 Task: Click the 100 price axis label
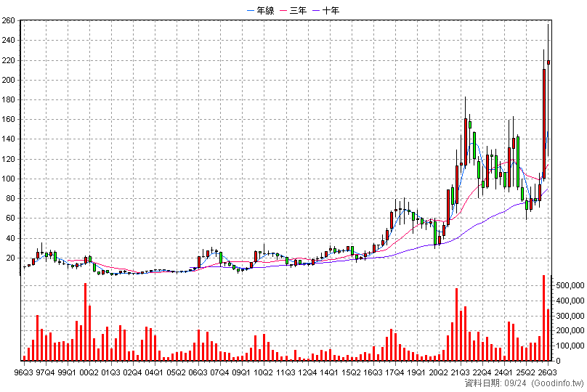[x=8, y=179]
